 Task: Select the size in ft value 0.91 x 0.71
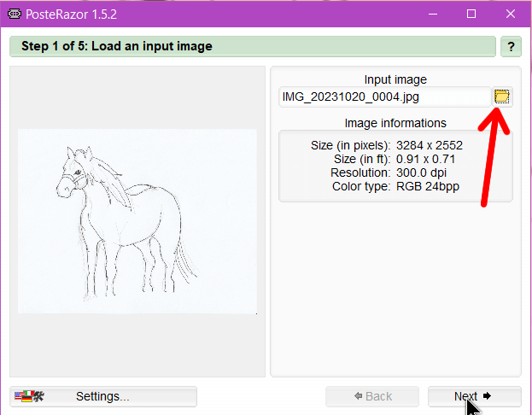pos(425,159)
